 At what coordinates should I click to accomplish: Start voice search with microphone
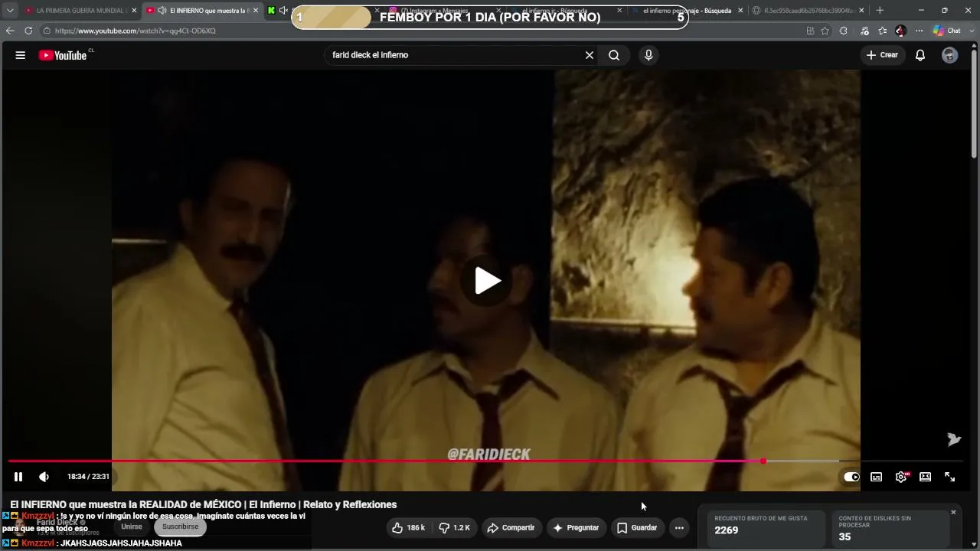648,55
